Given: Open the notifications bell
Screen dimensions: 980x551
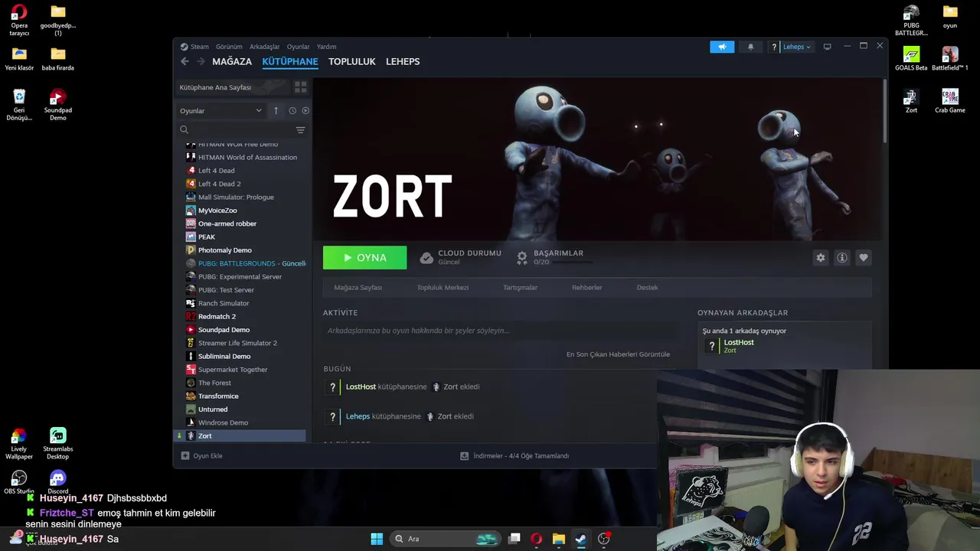Looking at the screenshot, I should coord(750,47).
